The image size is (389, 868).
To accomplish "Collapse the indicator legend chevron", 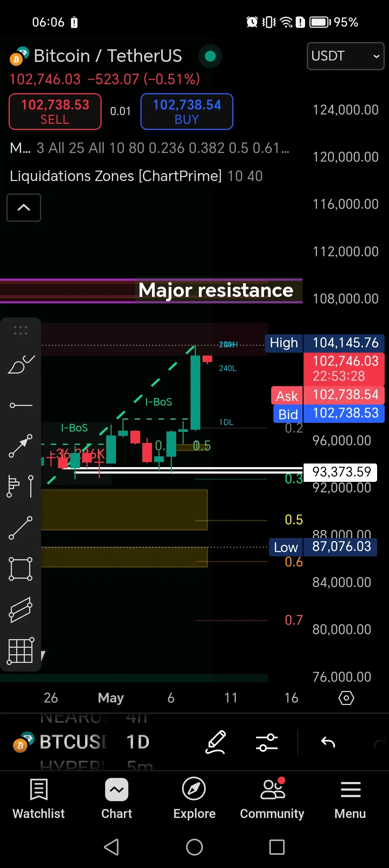I will click(24, 208).
